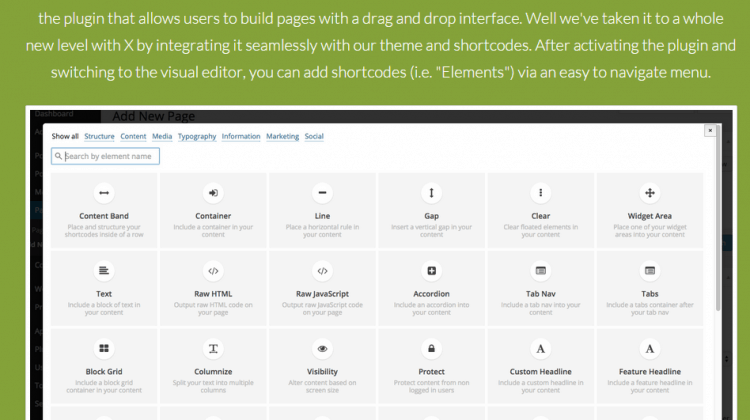Screen dimensions: 750x420
Task: Pick the Line element icon
Action: pos(322,193)
